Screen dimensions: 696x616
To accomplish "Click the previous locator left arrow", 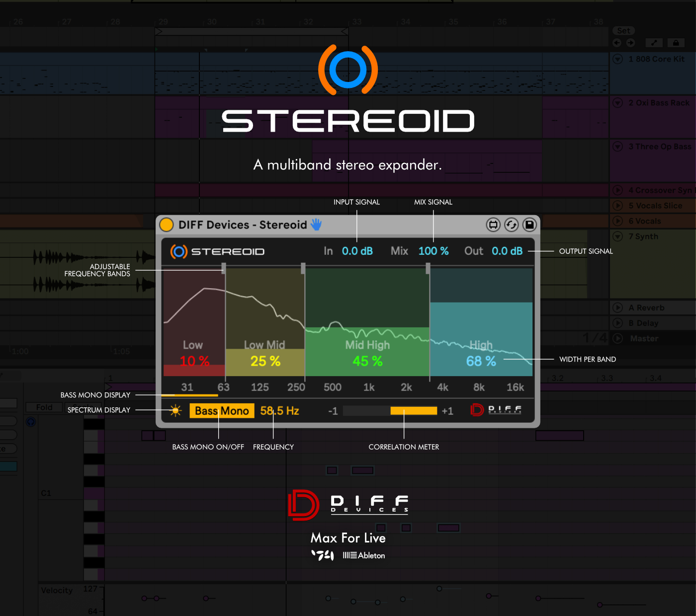I will pos(617,43).
